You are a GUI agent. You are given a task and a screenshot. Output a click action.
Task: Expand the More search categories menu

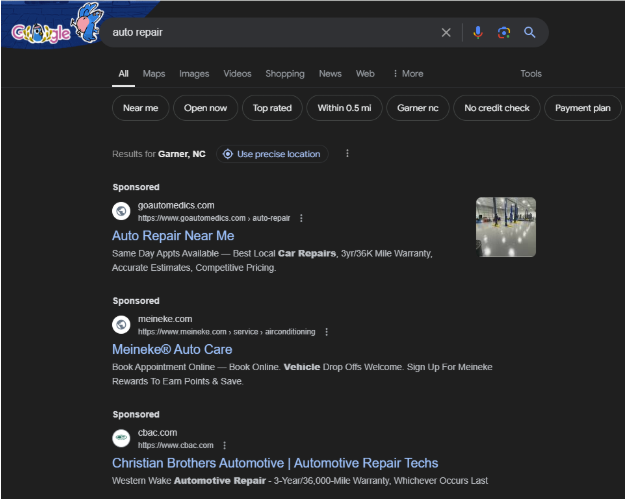coord(408,74)
